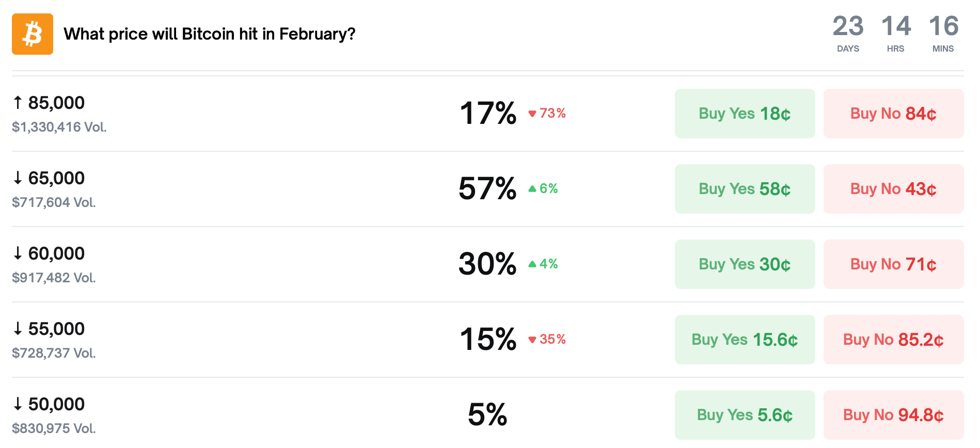Click Buy Yes 18¢ for 85,000
Viewport: 980px width, 448px height.
click(x=745, y=114)
